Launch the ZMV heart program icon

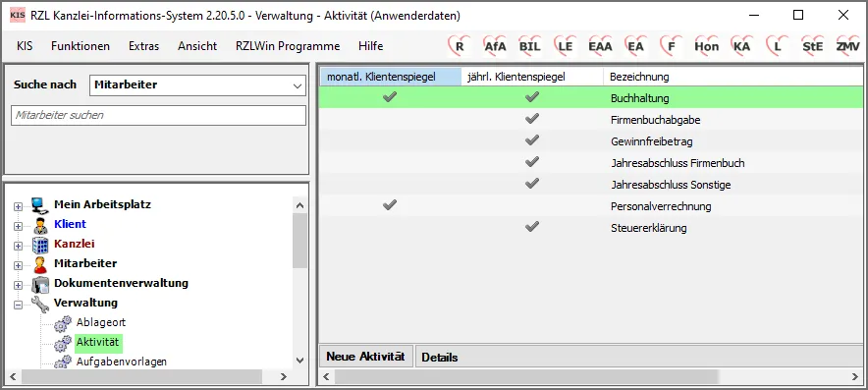(848, 46)
